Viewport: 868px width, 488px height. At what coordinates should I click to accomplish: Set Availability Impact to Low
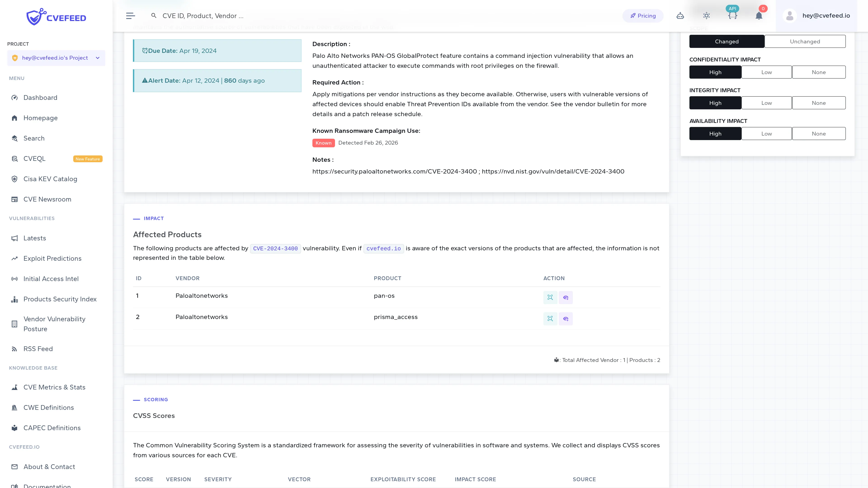pos(766,133)
